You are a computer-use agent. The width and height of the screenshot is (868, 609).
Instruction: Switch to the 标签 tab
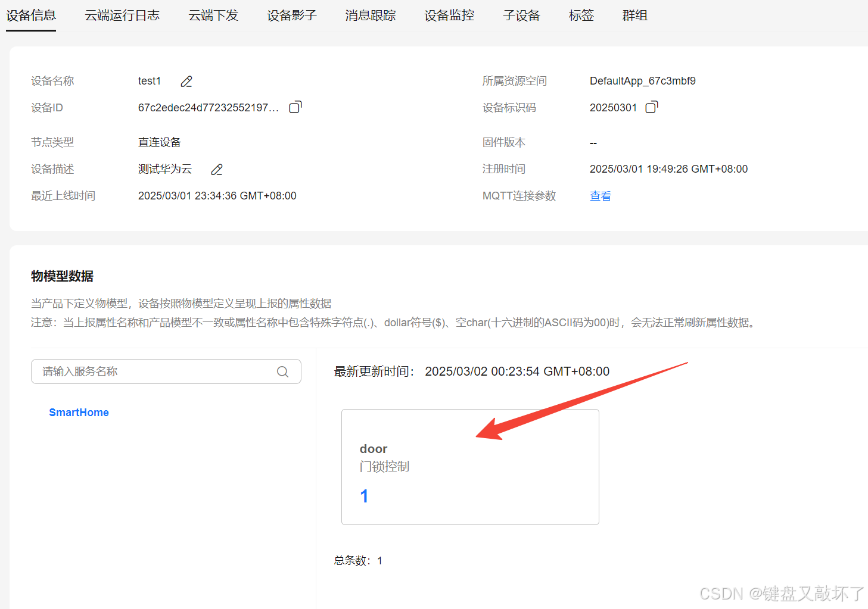point(581,15)
